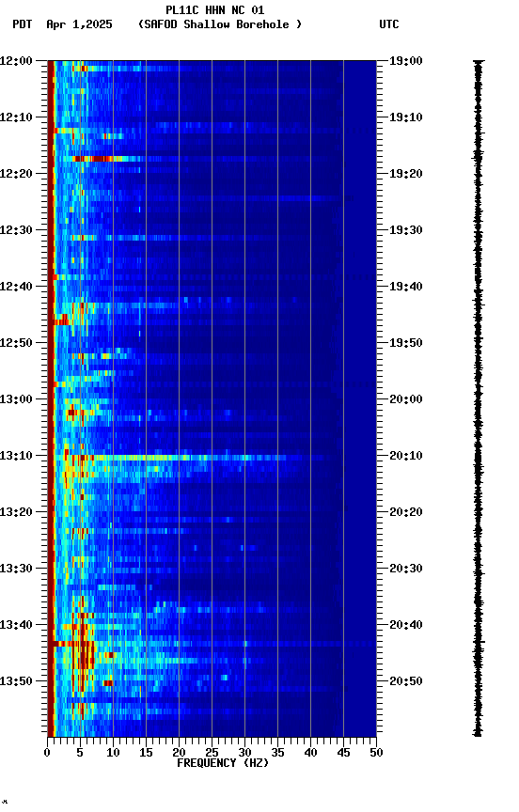Screen dimensions: 519x812
Task: Click the 20:50 UTC time tick label
Action: [x=406, y=681]
